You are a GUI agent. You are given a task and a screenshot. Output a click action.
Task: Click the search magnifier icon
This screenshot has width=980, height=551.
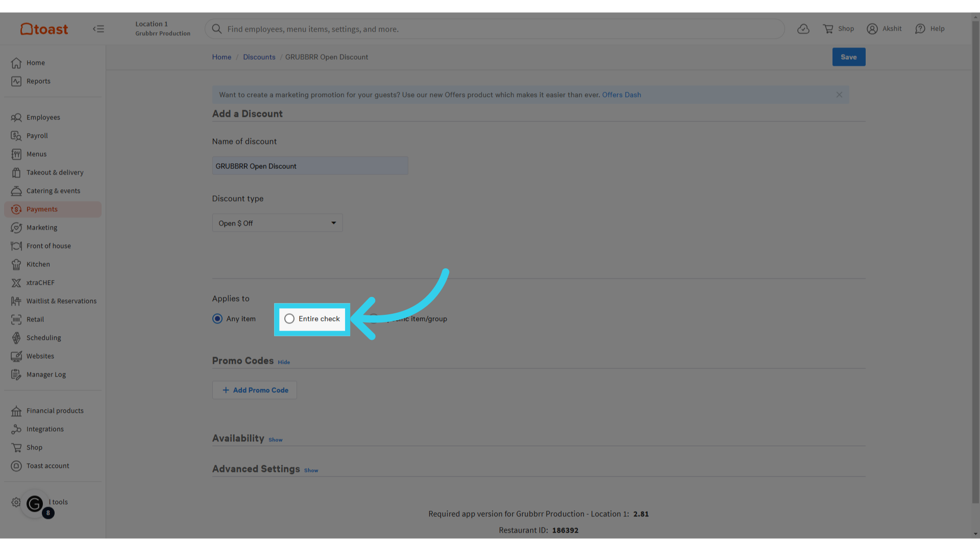pos(217,29)
